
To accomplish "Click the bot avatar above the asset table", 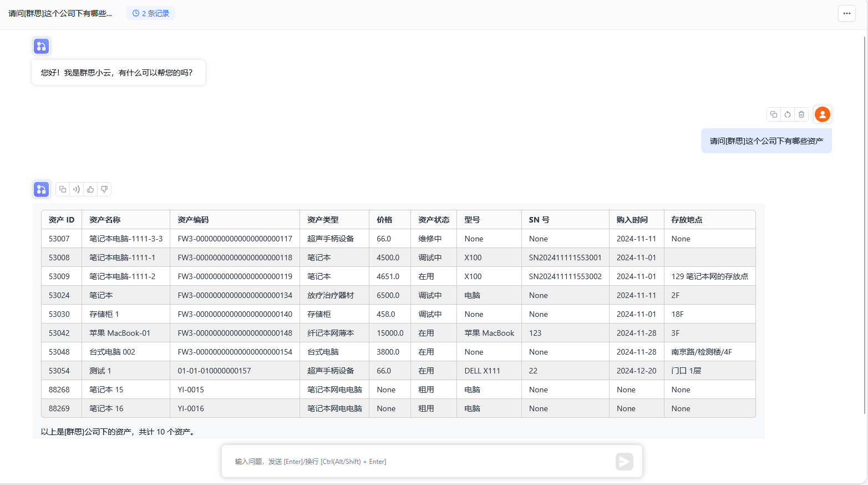I will tap(42, 189).
